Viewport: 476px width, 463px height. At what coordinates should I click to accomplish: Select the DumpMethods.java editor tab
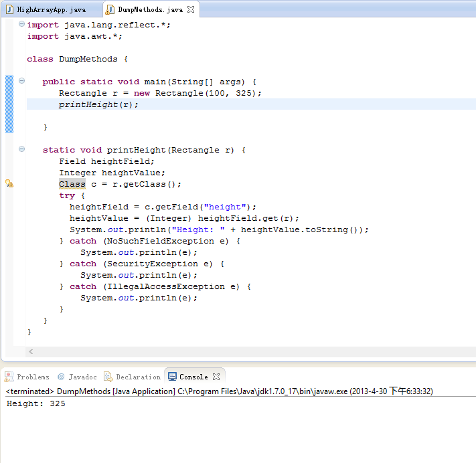(x=150, y=9)
